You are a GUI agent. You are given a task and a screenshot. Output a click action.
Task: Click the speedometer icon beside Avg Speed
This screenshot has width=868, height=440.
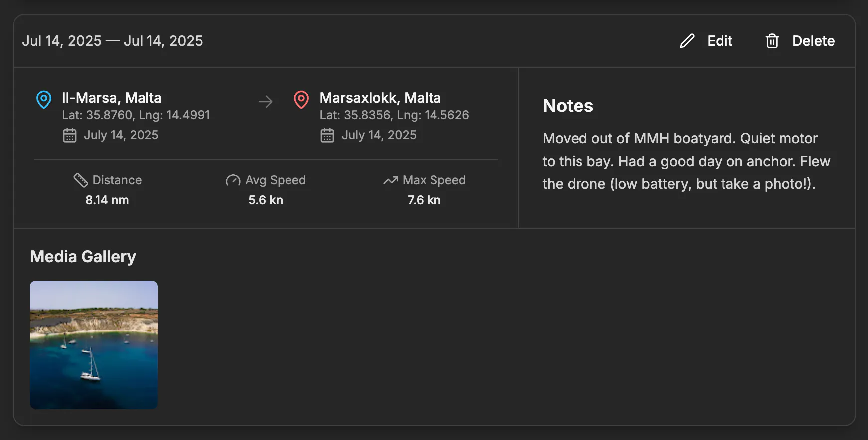[x=232, y=180]
